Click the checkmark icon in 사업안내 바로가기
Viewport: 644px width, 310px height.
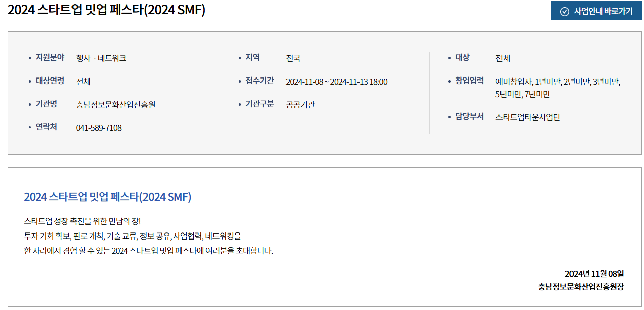pos(565,12)
